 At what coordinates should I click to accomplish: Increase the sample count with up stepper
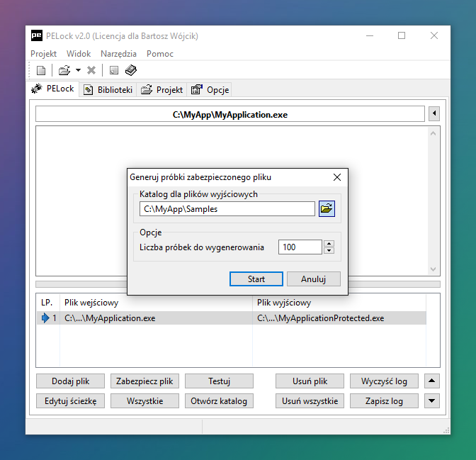pyautogui.click(x=329, y=244)
